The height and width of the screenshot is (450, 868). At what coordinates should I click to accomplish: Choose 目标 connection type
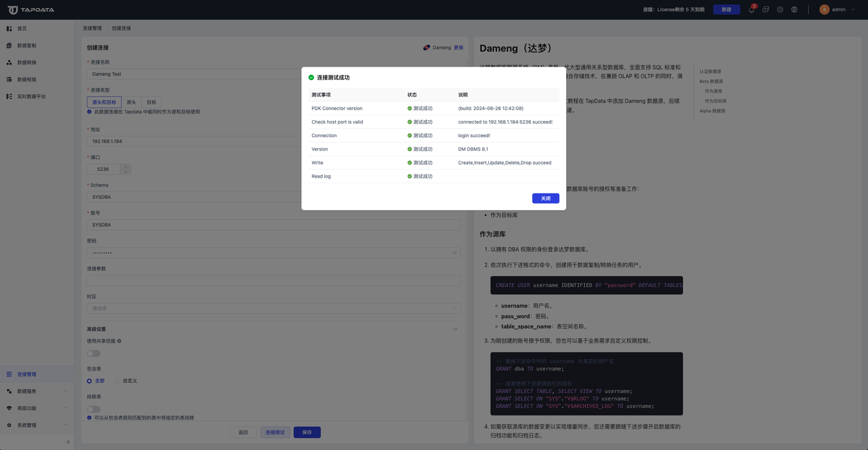[x=151, y=102]
